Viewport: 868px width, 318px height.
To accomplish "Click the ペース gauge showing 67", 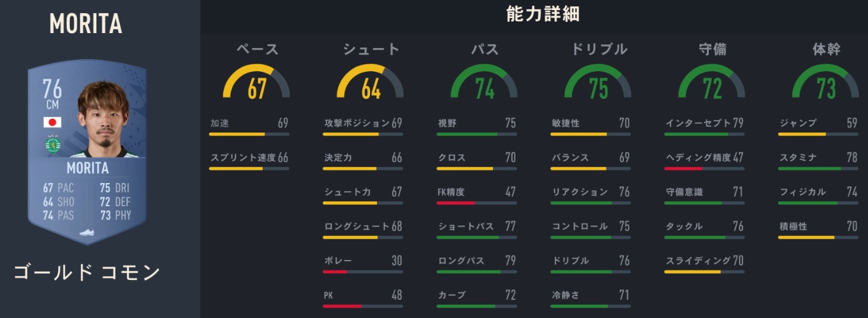I will point(256,82).
